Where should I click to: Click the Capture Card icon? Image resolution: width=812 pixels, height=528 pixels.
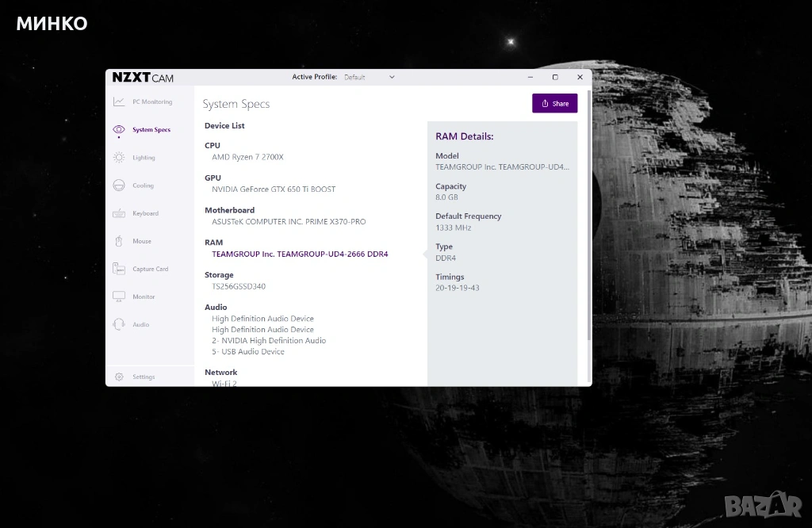(119, 269)
